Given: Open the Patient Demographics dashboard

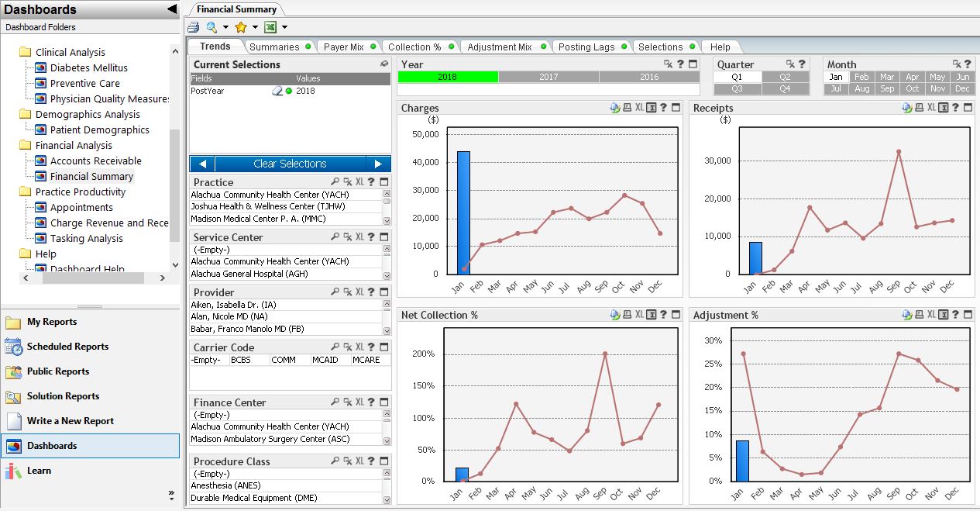Looking at the screenshot, I should [100, 129].
